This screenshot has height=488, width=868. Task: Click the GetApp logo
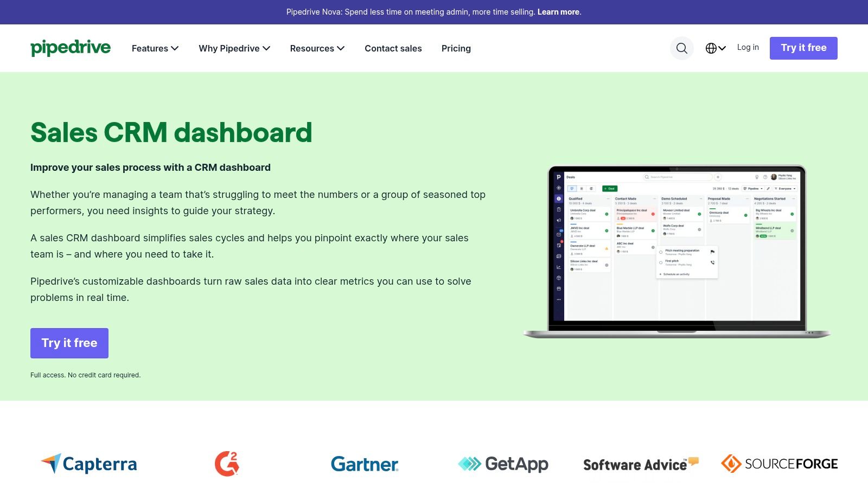click(x=503, y=464)
